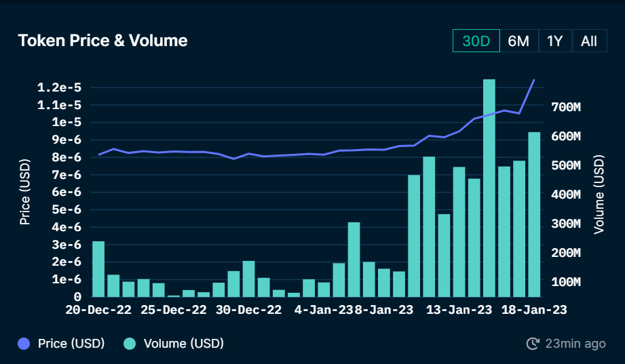The width and height of the screenshot is (625, 364).
Task: Click the first volume bar on 20-Dec-22
Action: click(x=98, y=269)
